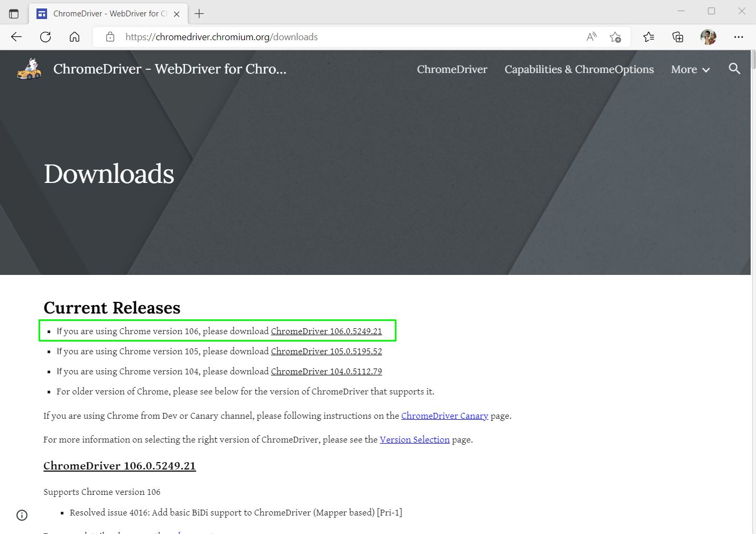Open the Version Selection page link
The height and width of the screenshot is (534, 756).
click(x=414, y=440)
